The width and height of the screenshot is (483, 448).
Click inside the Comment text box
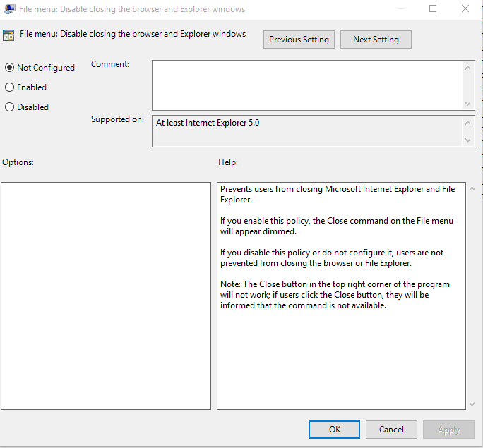click(x=307, y=85)
